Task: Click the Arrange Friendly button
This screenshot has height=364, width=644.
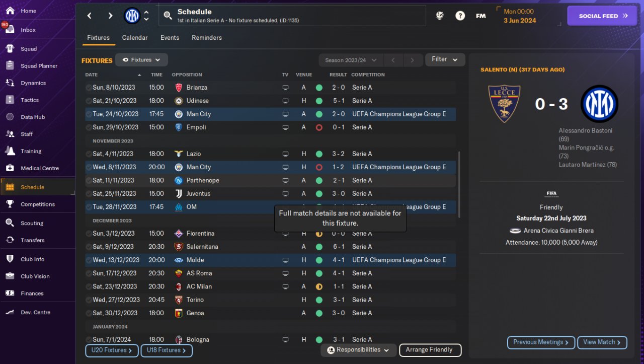Action: click(430, 350)
